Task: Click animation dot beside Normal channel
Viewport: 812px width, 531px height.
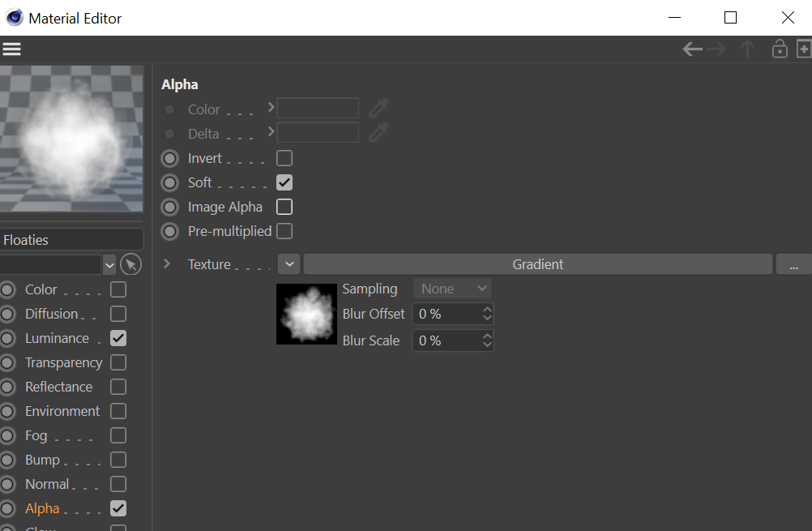Action: 7,484
